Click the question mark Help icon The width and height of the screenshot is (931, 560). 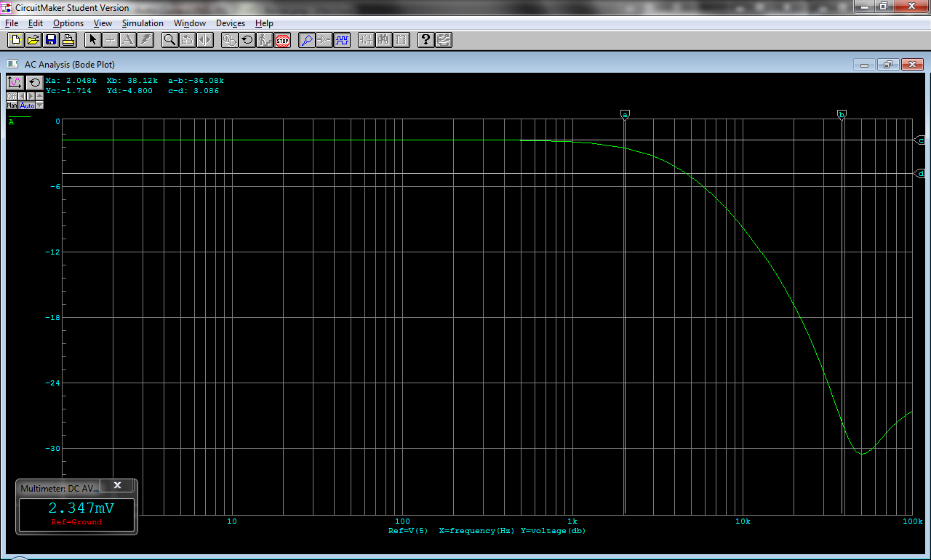click(426, 40)
